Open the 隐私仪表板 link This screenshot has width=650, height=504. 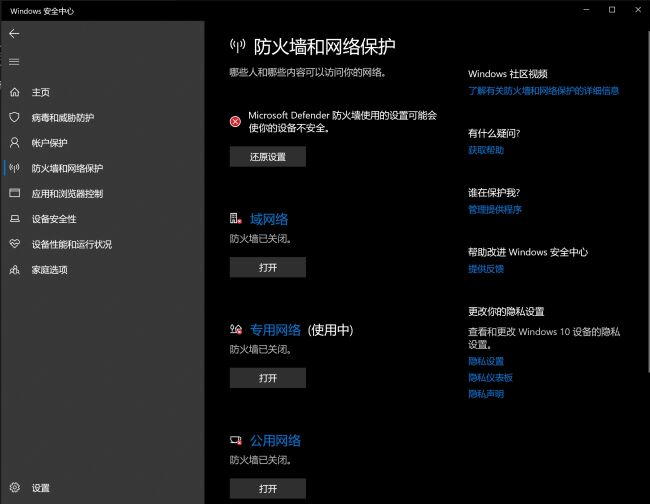click(x=490, y=377)
